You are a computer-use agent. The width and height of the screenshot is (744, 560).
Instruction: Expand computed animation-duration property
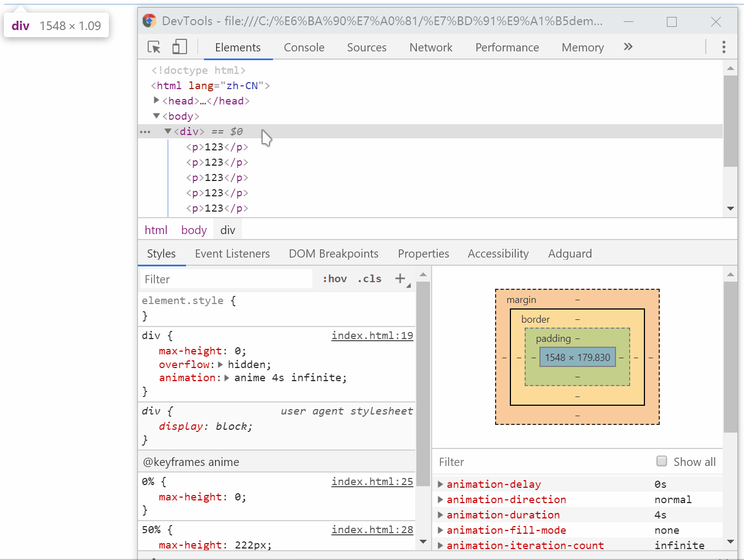point(440,515)
